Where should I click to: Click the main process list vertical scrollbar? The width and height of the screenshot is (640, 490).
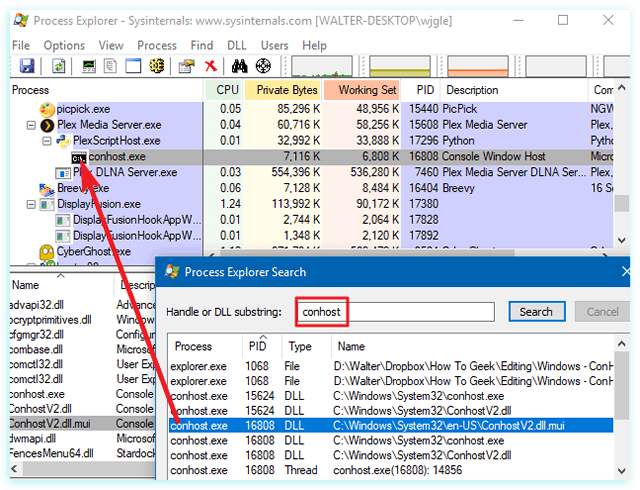(622, 164)
